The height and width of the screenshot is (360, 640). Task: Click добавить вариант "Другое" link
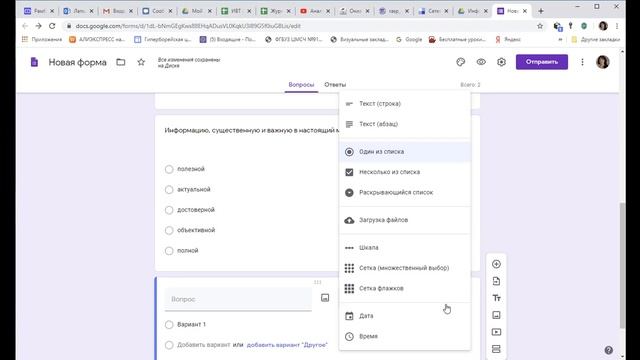point(287,345)
